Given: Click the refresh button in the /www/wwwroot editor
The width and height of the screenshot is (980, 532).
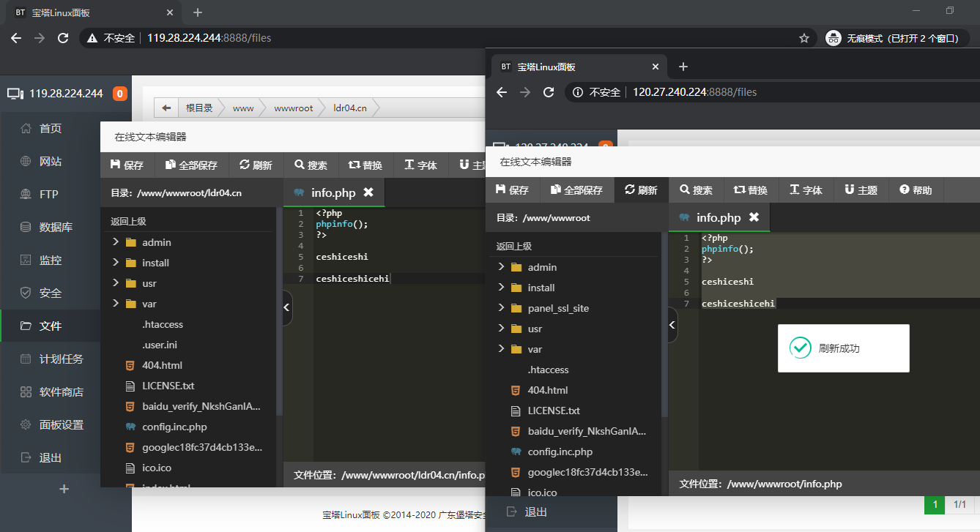Looking at the screenshot, I should point(641,190).
